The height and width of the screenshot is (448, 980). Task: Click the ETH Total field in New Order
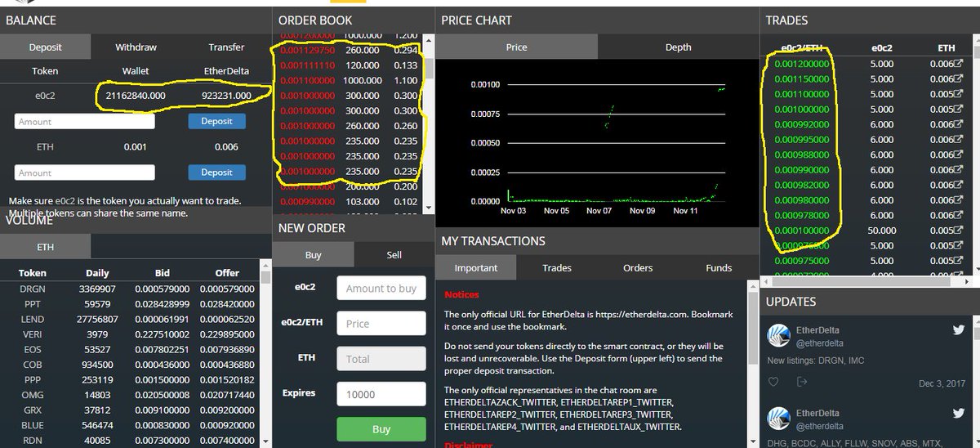[381, 359]
